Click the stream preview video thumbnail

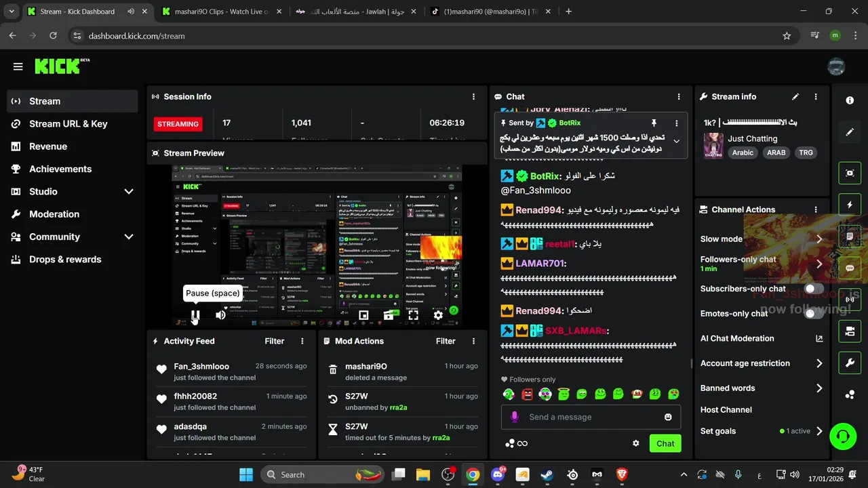pos(317,245)
